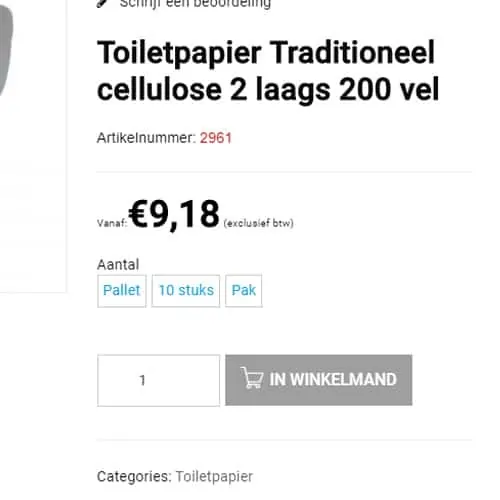
Task: Click the product title Toiletpapier Traditioneel
Action: (266, 53)
